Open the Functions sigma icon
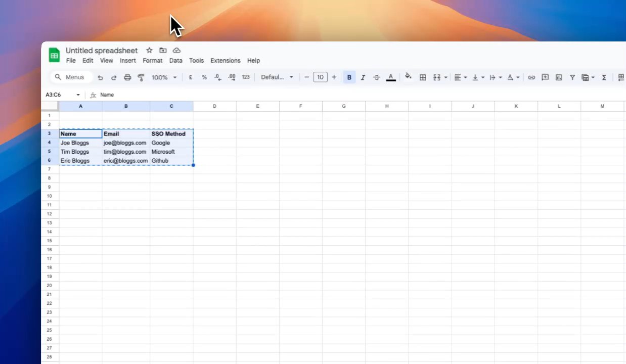 [x=604, y=77]
